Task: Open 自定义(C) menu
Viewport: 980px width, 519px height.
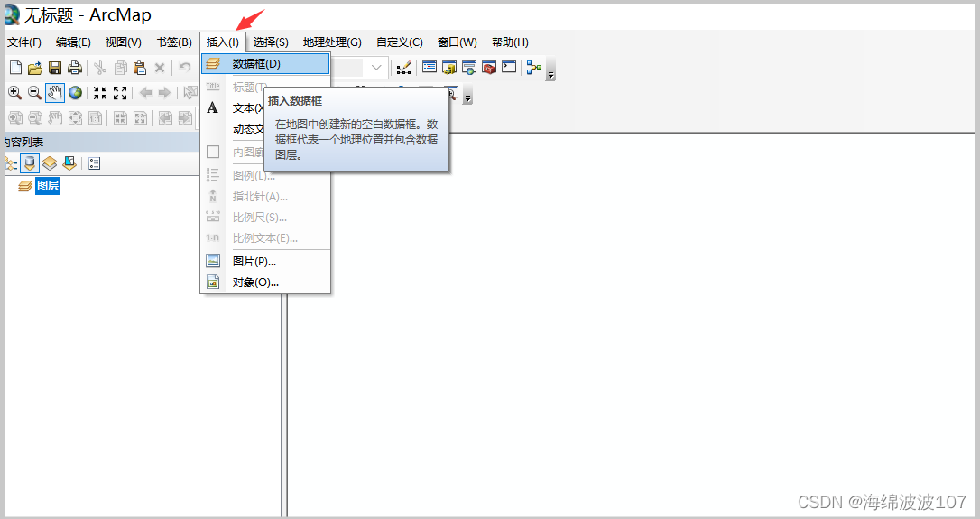Action: tap(400, 42)
